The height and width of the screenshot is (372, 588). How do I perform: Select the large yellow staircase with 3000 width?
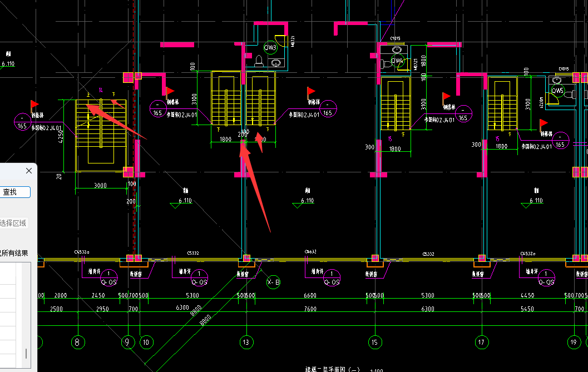pyautogui.click(x=101, y=136)
